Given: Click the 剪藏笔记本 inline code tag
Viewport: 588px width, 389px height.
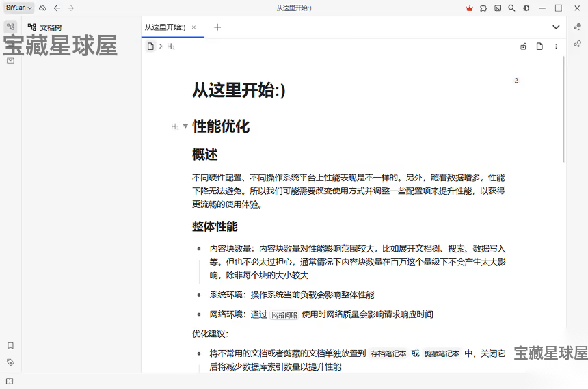Looking at the screenshot, I should point(442,353).
